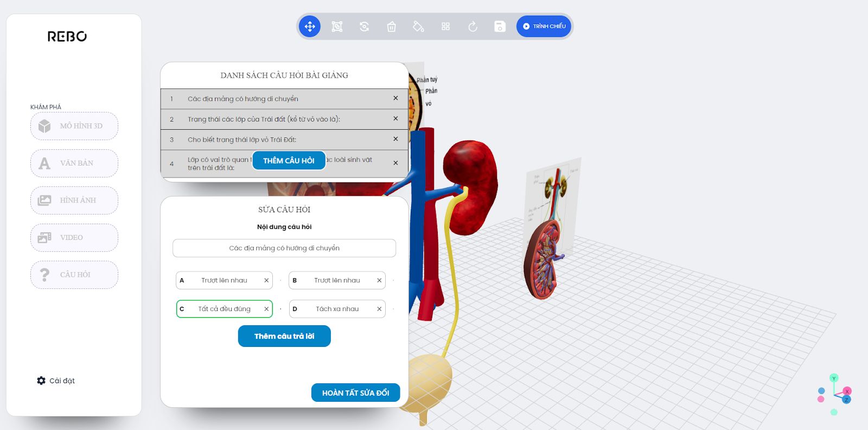Select the scale tool icon
The image size is (868, 430).
tap(337, 26)
